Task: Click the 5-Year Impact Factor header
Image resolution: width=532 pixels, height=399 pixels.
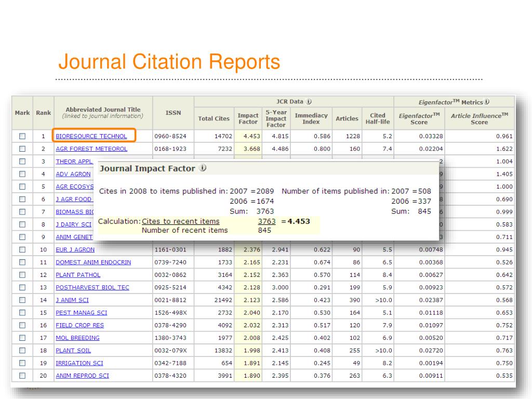Action: pos(276,118)
